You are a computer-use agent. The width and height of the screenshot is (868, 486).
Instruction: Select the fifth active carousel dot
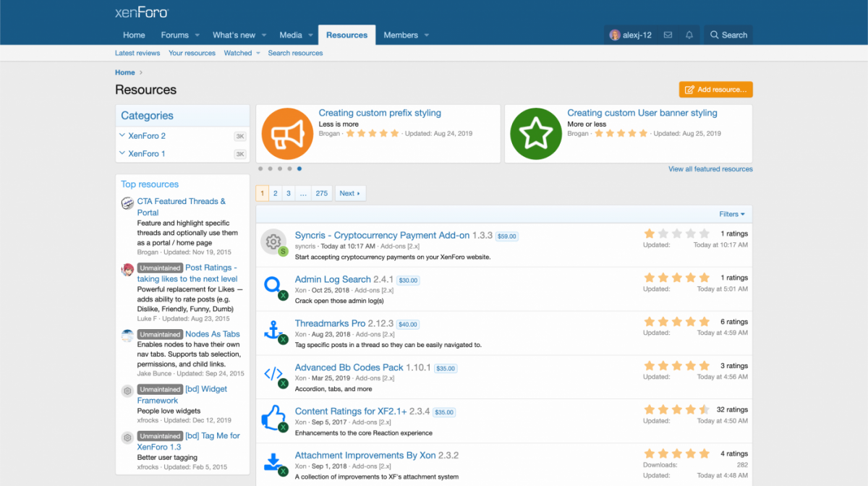[299, 169]
